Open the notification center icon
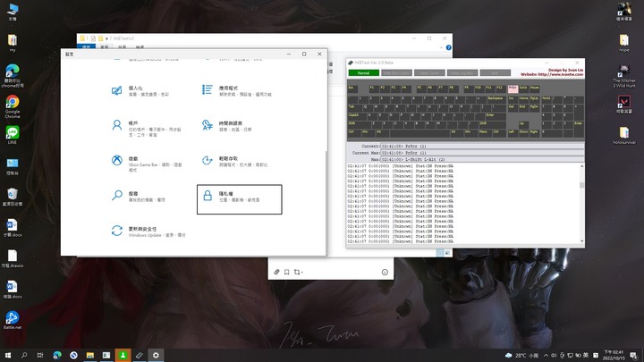The image size is (644, 362). coord(634,356)
